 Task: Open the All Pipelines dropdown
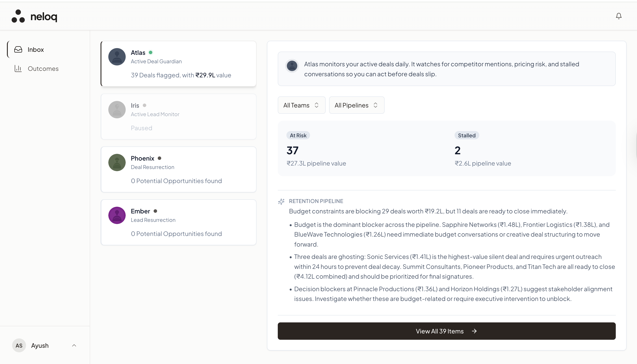[x=356, y=105]
